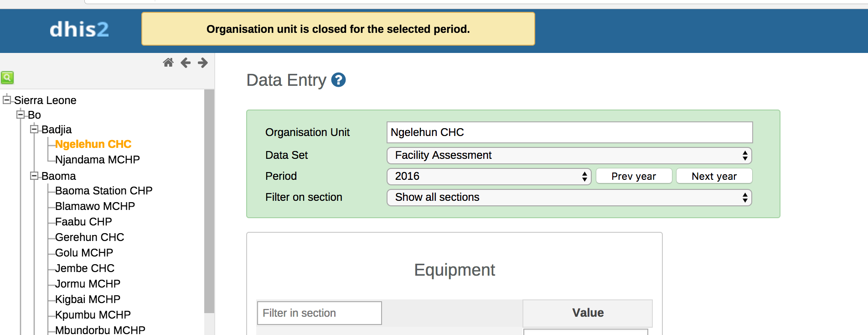Click the left arrow icon

click(x=186, y=63)
